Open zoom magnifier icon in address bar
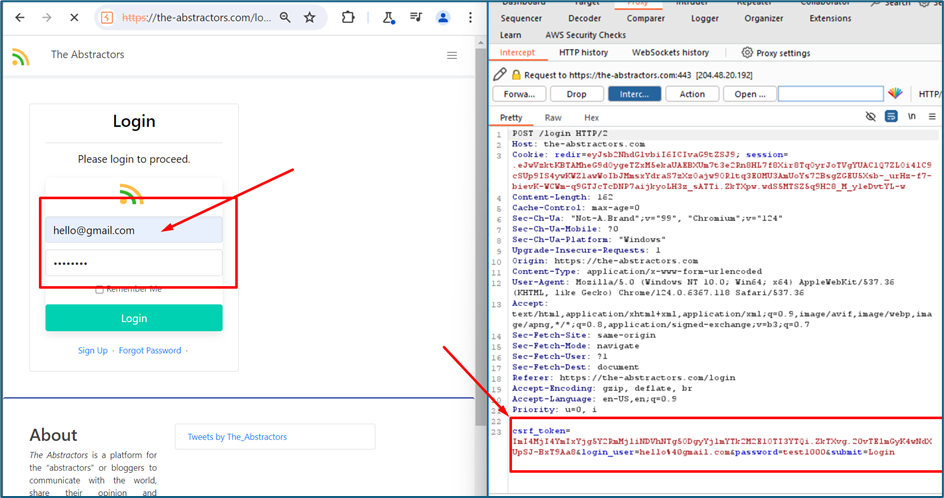Screen dimensions: 944x498 coord(285,17)
